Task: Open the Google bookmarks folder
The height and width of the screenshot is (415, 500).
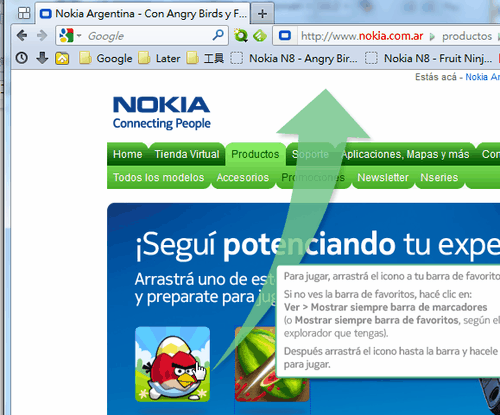Action: coord(106,58)
